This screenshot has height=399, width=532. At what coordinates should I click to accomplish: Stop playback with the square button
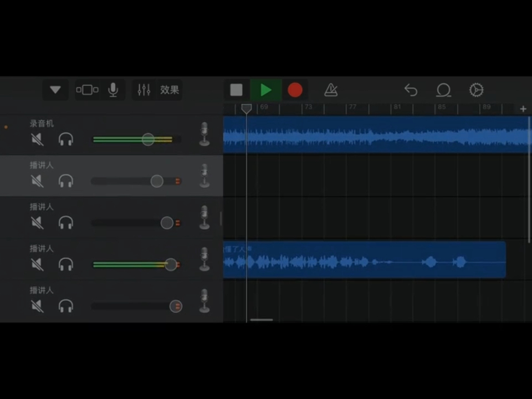coord(237,90)
